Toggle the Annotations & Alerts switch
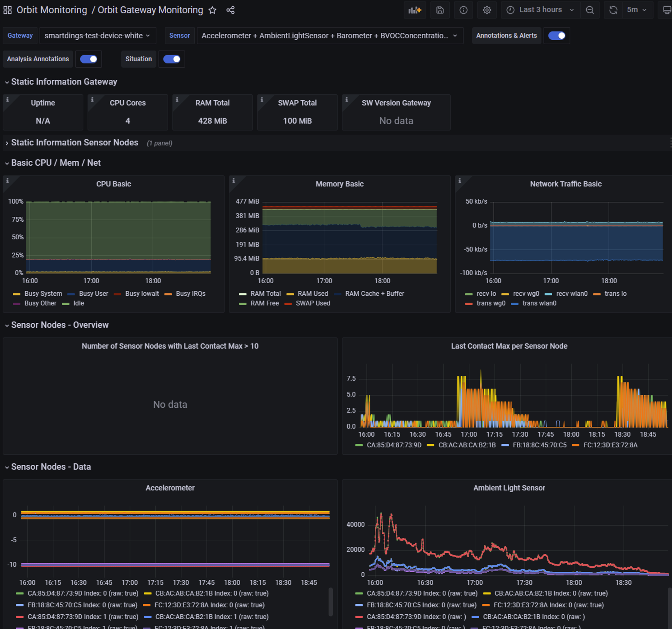The width and height of the screenshot is (672, 629). (557, 36)
